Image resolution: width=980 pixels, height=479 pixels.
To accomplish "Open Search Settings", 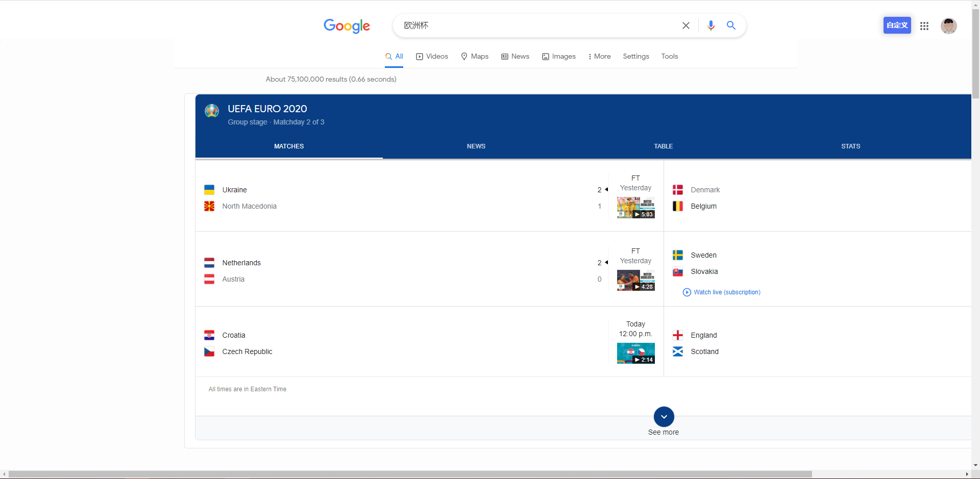I will coord(635,56).
